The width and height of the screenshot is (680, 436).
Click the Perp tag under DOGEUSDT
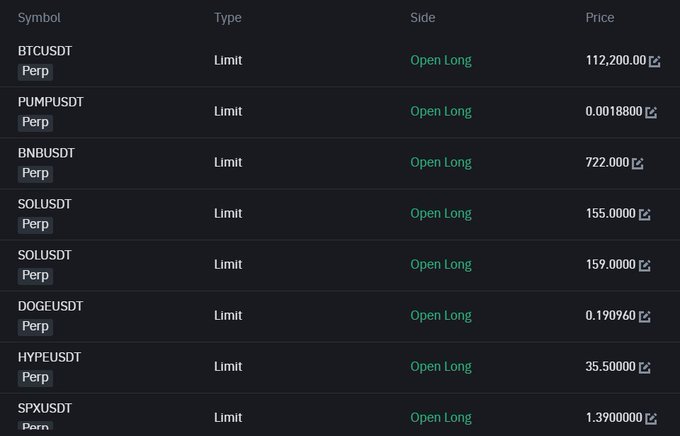pyautogui.click(x=35, y=326)
